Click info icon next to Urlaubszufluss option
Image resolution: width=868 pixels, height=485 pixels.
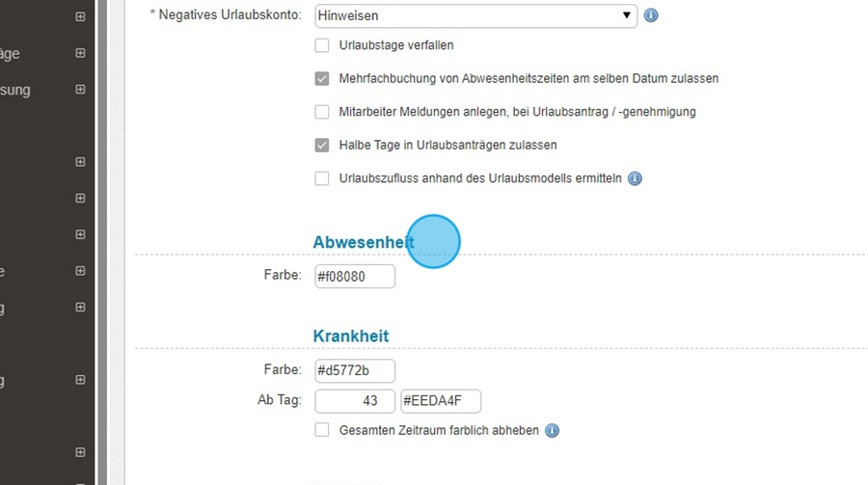[x=635, y=178]
